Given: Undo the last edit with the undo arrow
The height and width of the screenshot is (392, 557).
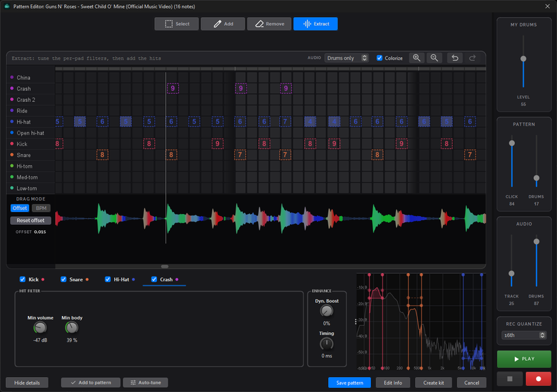Looking at the screenshot, I should tap(454, 58).
